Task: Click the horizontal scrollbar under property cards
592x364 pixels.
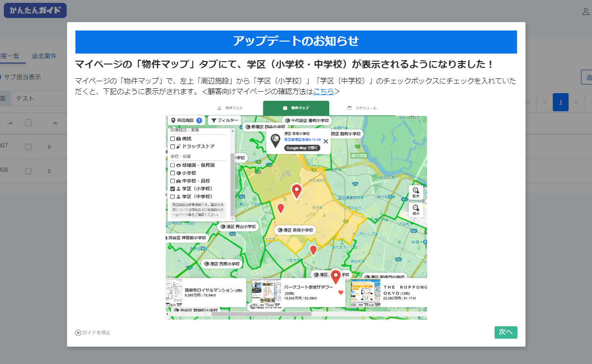Action: [261, 314]
